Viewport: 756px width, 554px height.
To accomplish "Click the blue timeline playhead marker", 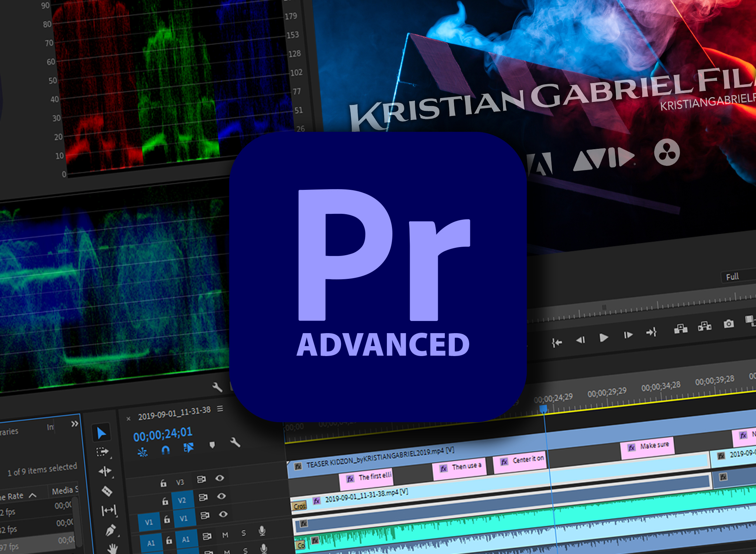I will click(543, 409).
